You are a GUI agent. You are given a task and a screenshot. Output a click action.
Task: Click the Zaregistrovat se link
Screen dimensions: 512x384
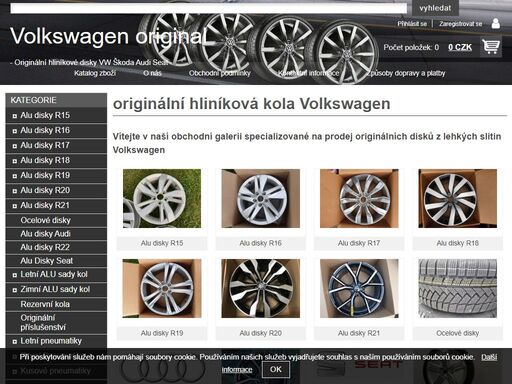pyautogui.click(x=460, y=24)
